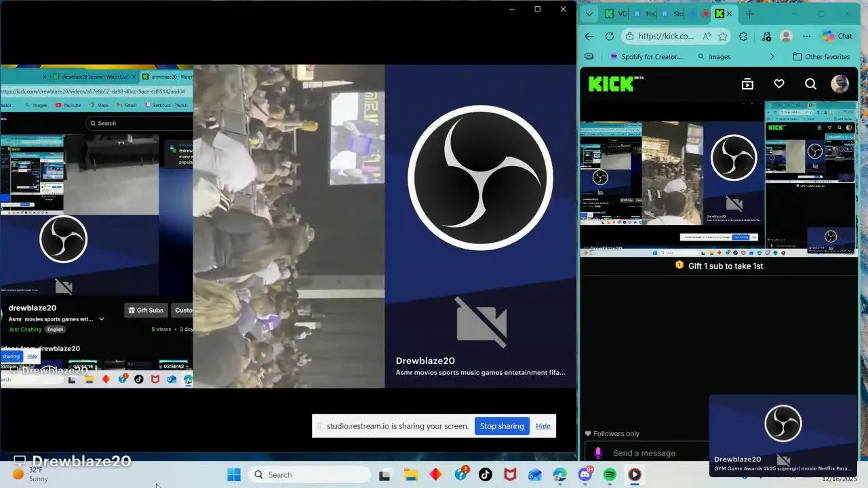This screenshot has height=488, width=868.
Task: Open Copilot Chat in Edge
Action: (x=837, y=37)
